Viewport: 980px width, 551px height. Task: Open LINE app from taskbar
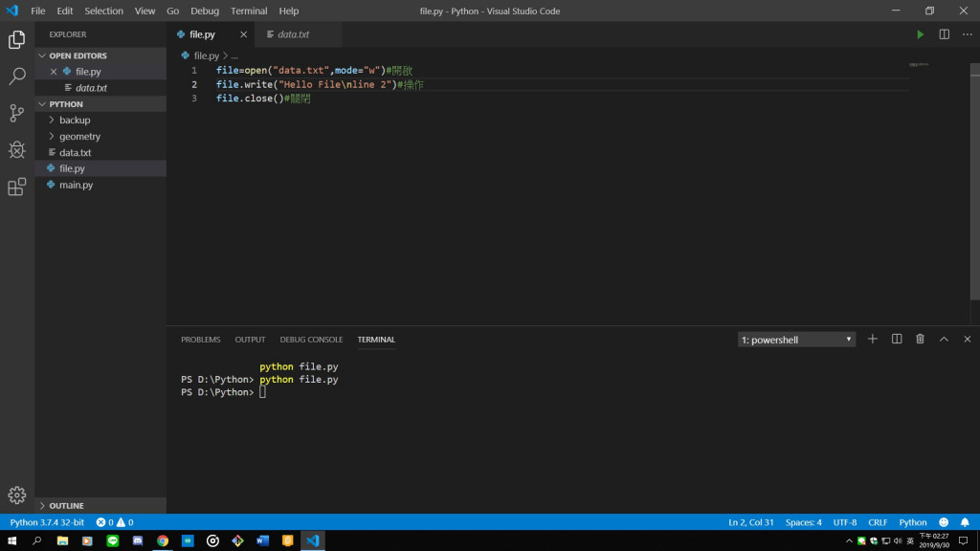(113, 541)
